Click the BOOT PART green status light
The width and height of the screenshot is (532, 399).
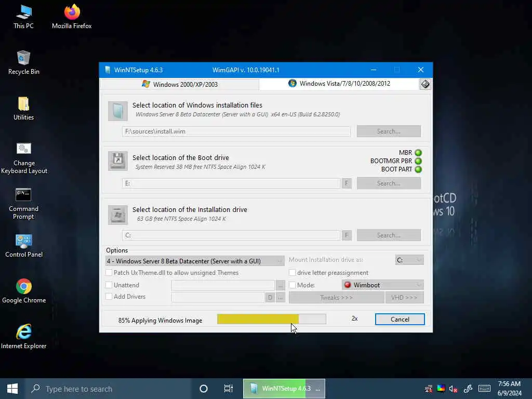point(418,169)
